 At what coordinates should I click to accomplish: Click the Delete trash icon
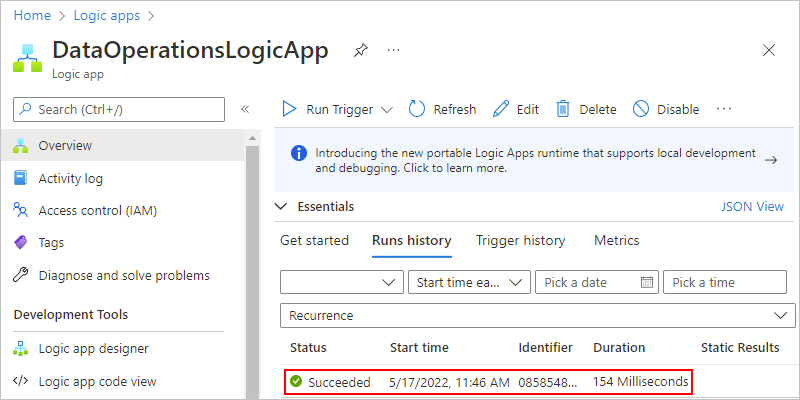[x=563, y=109]
